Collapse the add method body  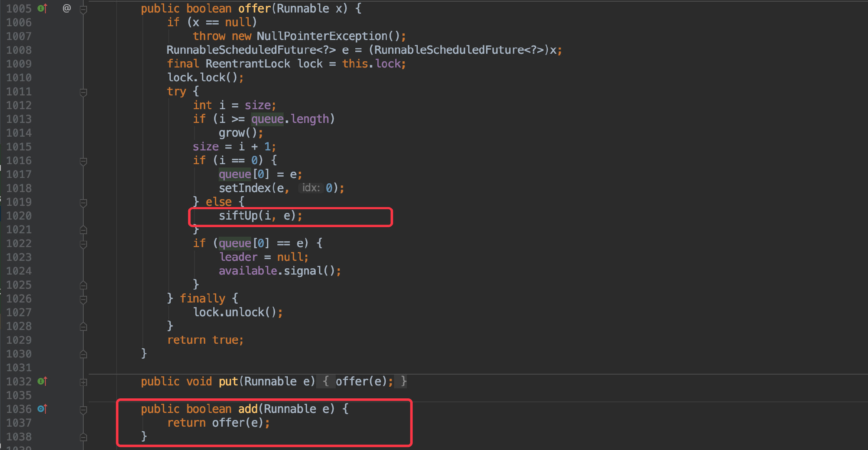click(83, 409)
